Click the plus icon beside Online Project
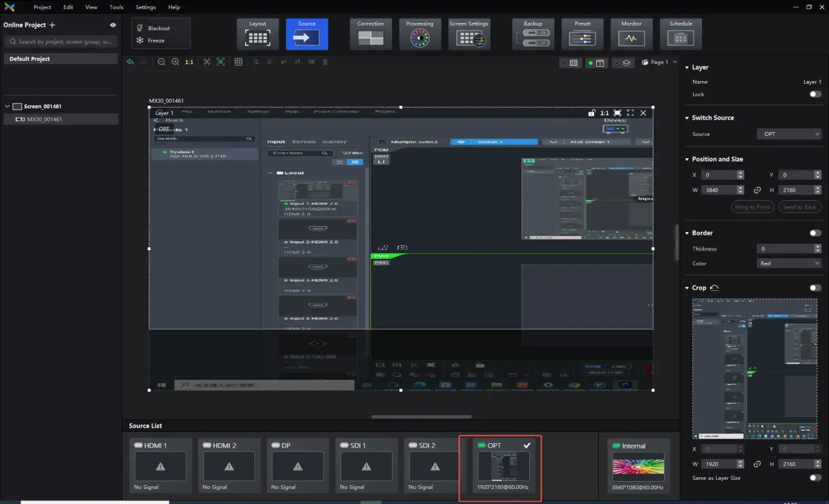This screenshot has width=829, height=504. click(52, 25)
